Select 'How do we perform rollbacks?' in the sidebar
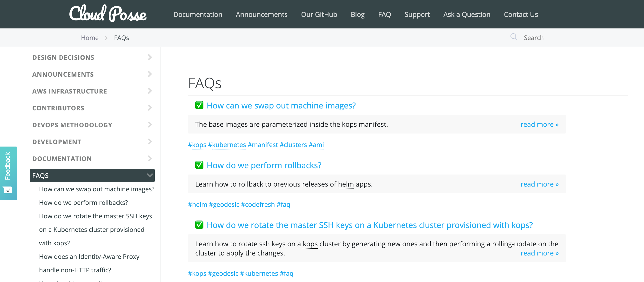644x282 pixels. coord(83,202)
